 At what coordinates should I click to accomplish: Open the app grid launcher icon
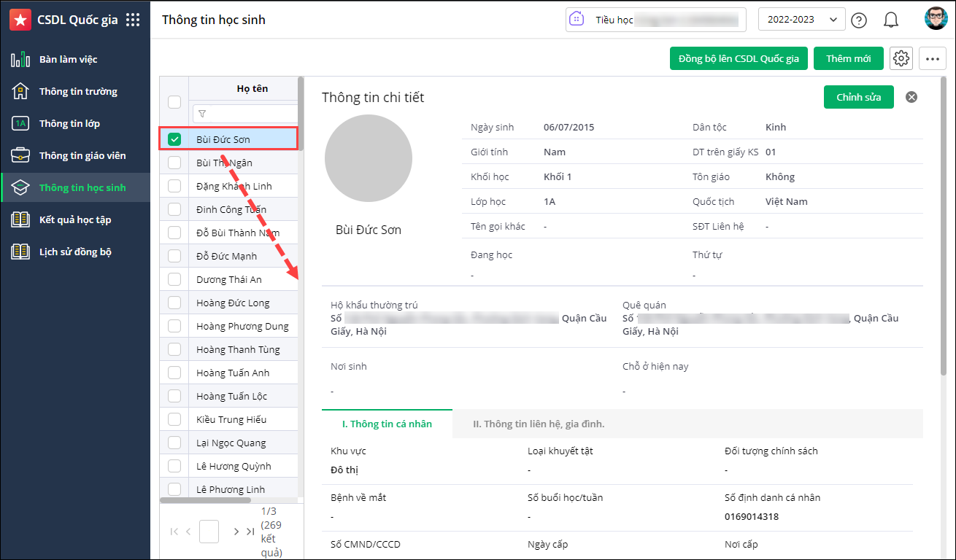tap(133, 20)
